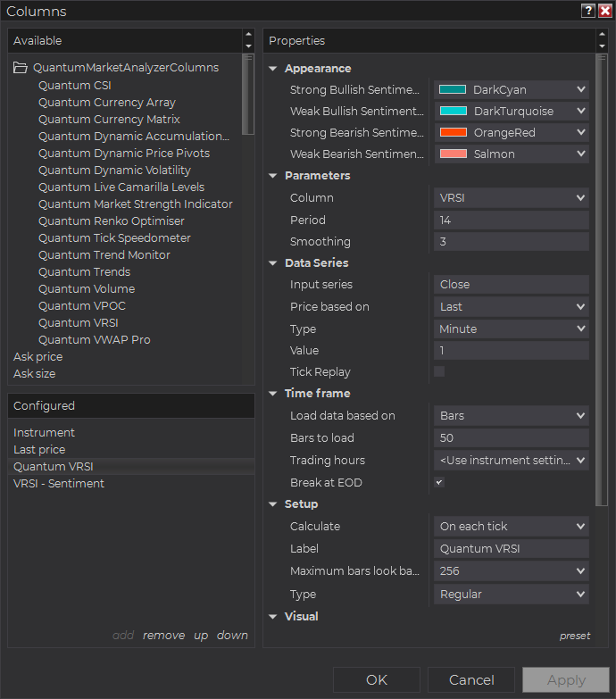Viewport: 616px width, 699px height.
Task: Click the Label Quantum VRSI field
Action: pyautogui.click(x=512, y=549)
